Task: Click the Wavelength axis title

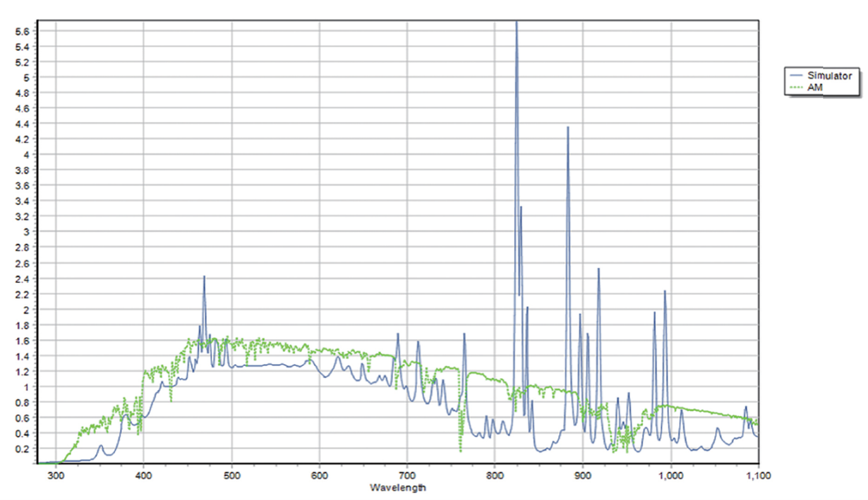Action: 397,487
